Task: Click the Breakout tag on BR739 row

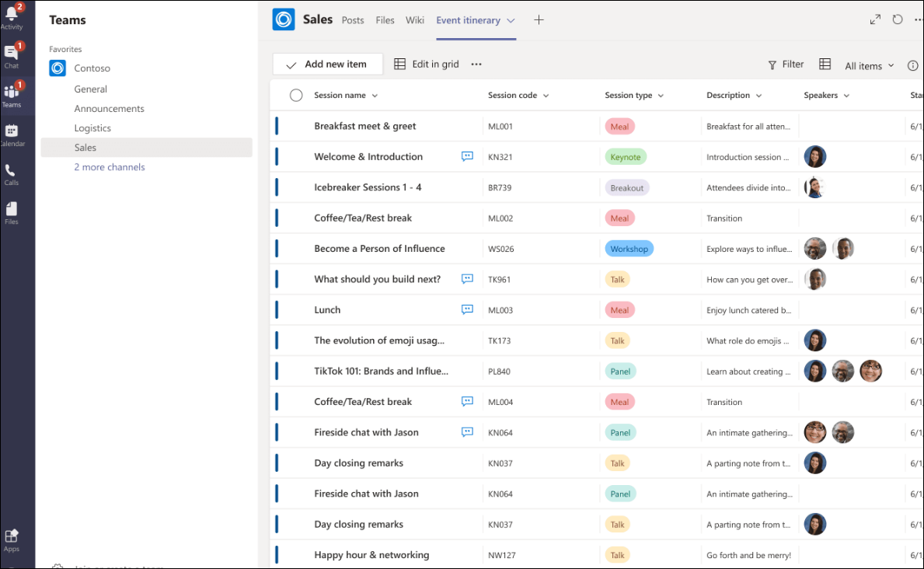Action: click(x=627, y=187)
